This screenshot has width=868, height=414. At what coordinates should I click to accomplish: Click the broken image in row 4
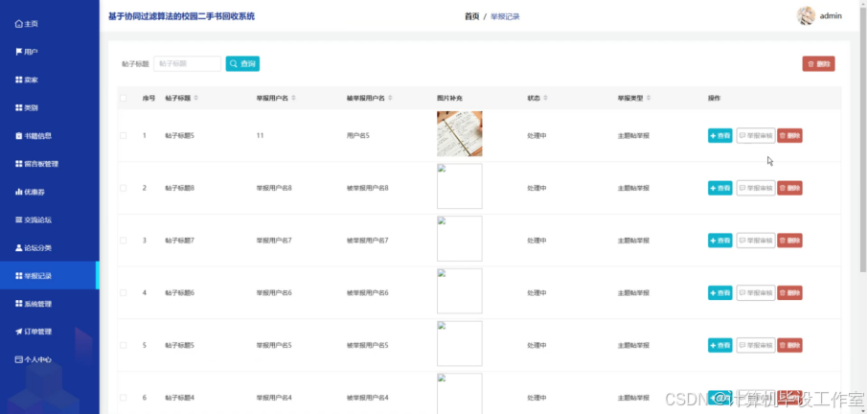(x=460, y=291)
